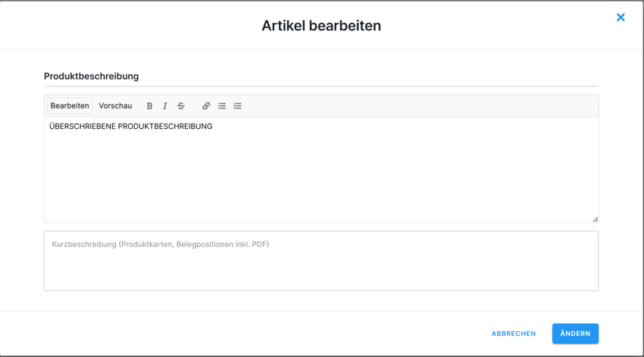The height and width of the screenshot is (357, 644).
Task: Click blank toolbar area right of list icons
Action: (417, 106)
